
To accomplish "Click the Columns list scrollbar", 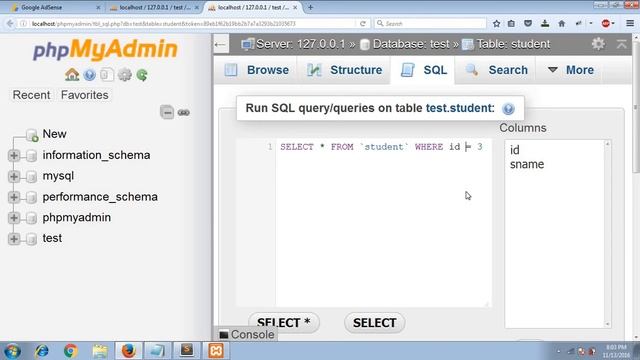I will [607, 234].
